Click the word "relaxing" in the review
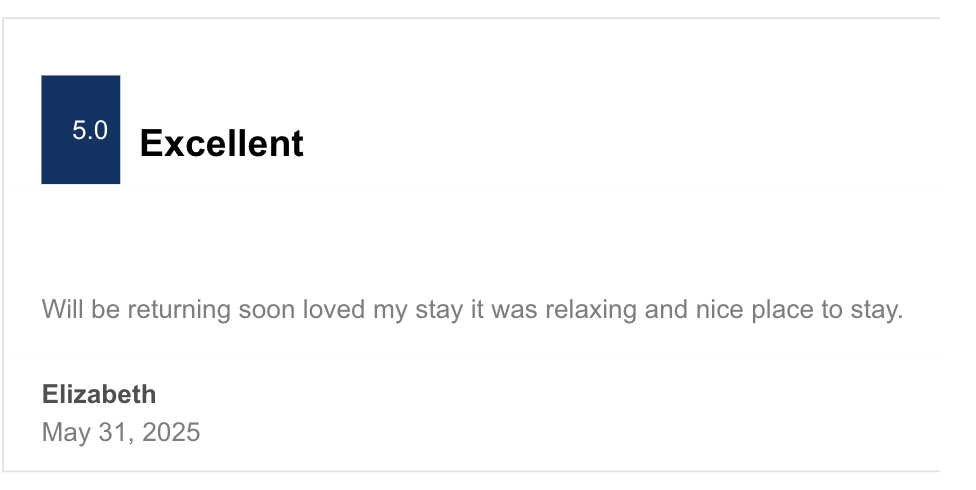976x490 pixels. point(591,310)
